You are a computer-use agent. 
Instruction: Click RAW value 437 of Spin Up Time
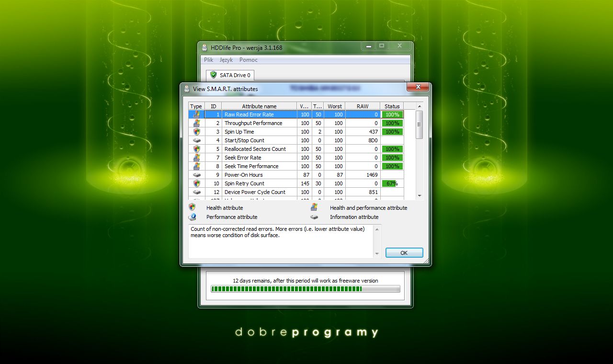[373, 132]
